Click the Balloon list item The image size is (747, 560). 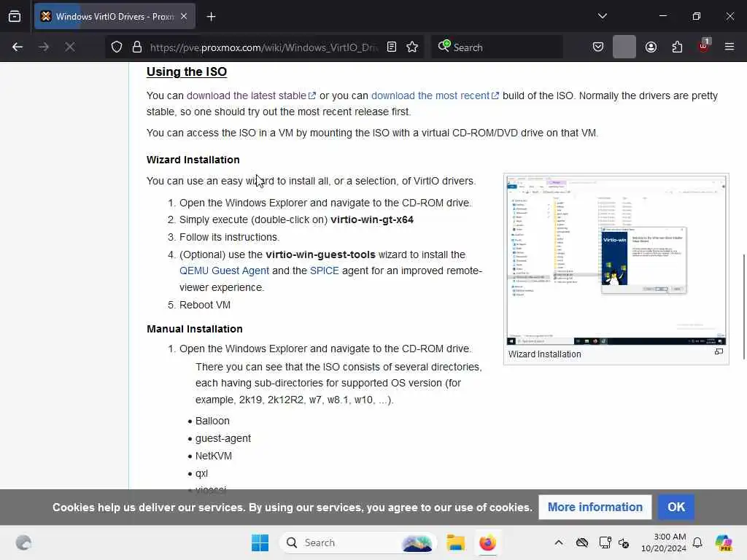click(x=212, y=421)
